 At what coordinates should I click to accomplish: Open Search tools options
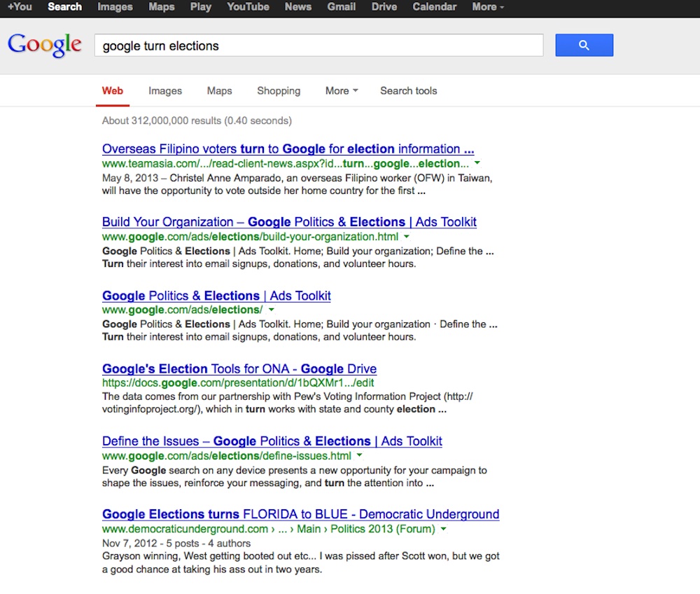[408, 91]
